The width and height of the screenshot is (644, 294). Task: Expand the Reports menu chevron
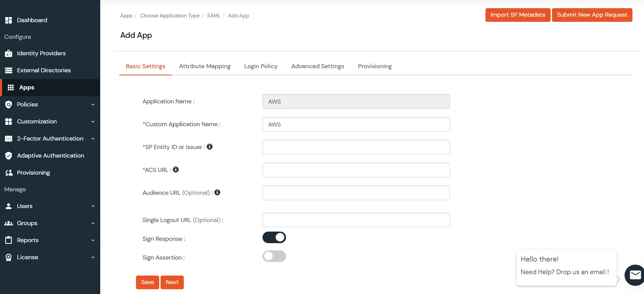93,240
